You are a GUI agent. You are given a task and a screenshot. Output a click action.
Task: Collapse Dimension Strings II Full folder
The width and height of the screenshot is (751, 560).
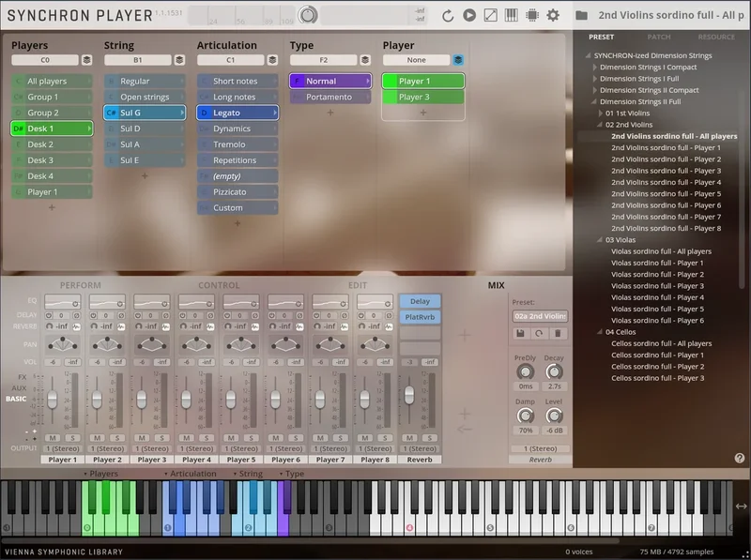[594, 101]
